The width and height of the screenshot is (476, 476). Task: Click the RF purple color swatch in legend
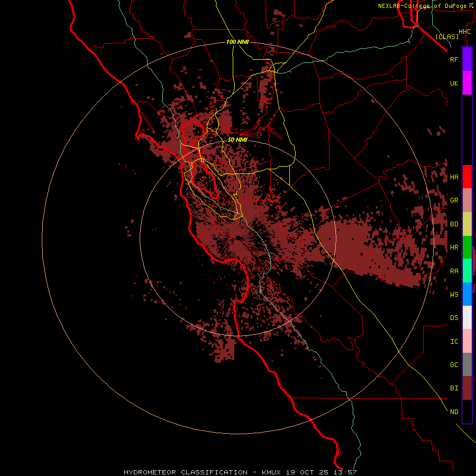point(467,59)
